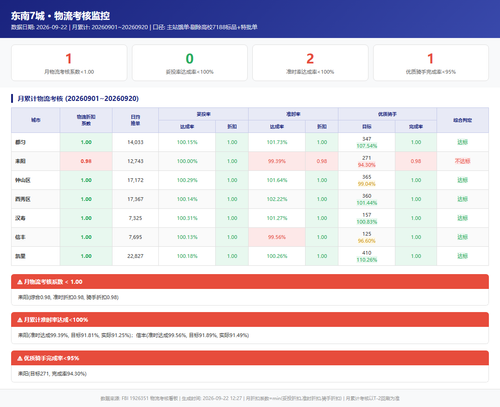Click the 14,033 daily orders value
This screenshot has width=500, height=407.
135,142
